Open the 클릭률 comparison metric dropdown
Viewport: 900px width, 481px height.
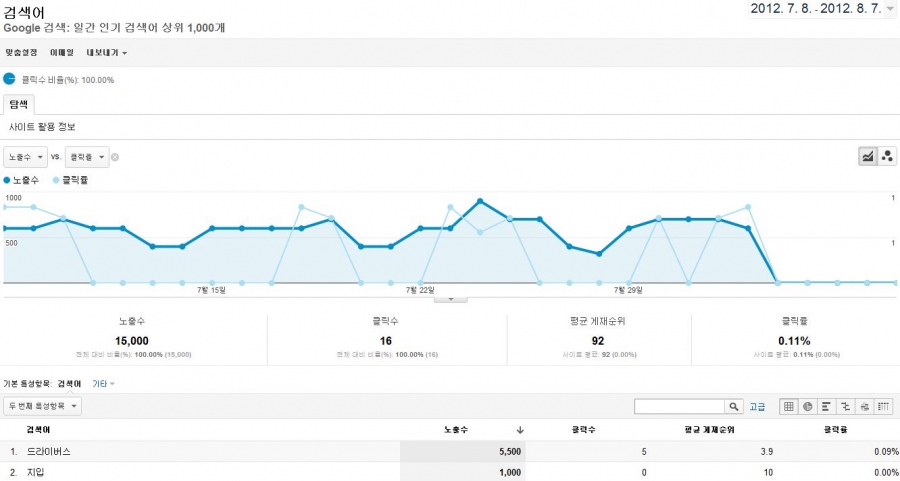[x=86, y=157]
